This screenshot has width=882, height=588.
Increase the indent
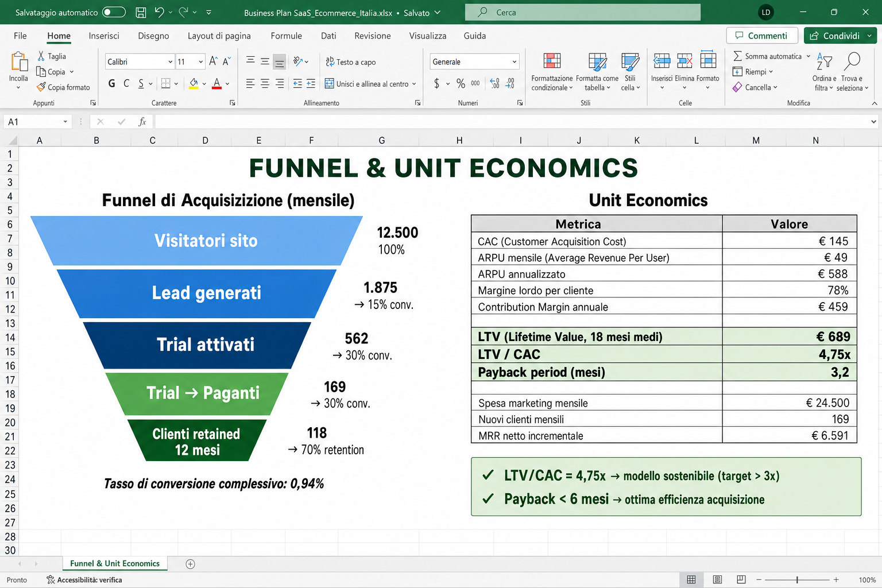click(311, 84)
